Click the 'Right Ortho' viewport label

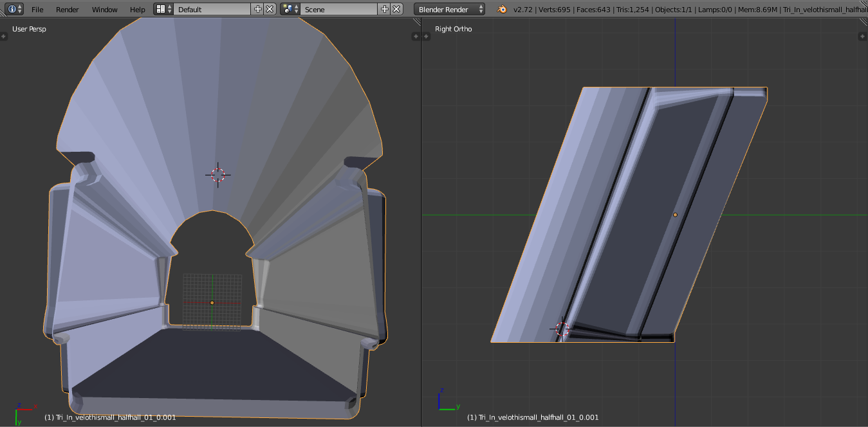pyautogui.click(x=453, y=29)
